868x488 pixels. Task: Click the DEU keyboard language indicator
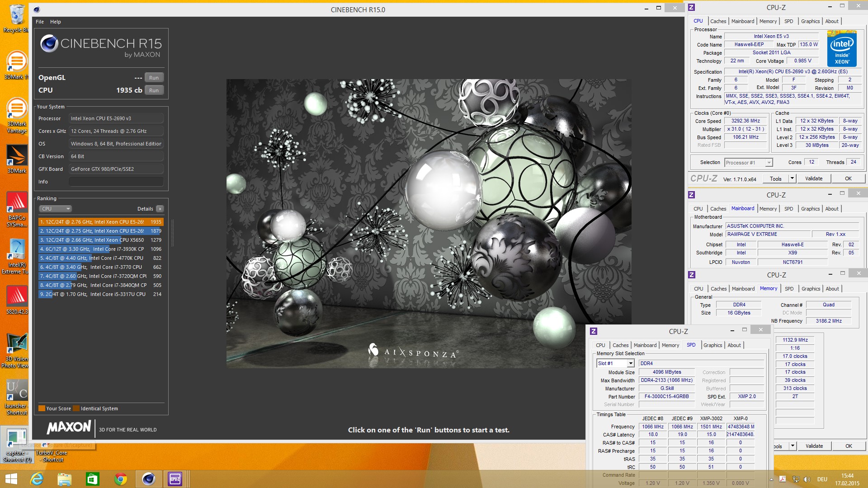pos(822,479)
